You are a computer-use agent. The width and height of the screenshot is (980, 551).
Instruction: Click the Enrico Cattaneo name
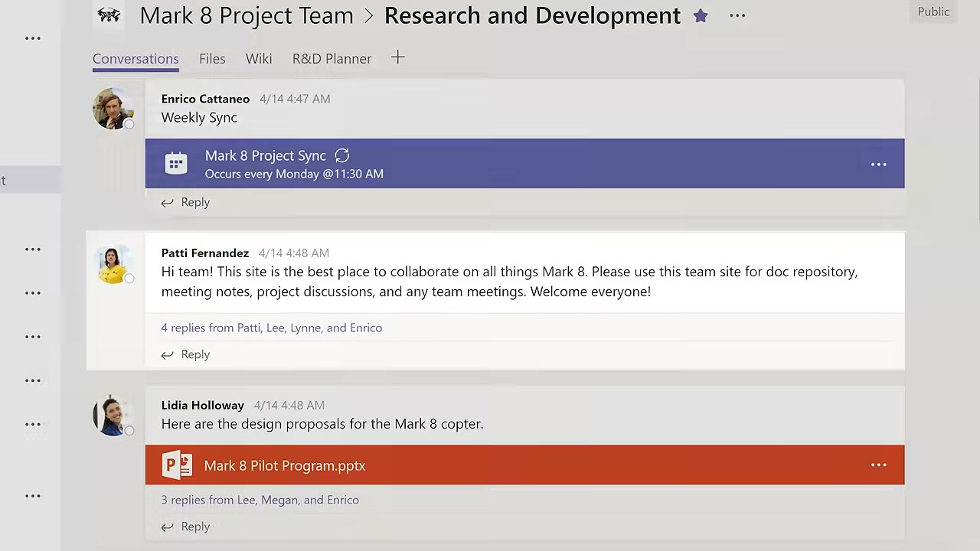click(205, 99)
